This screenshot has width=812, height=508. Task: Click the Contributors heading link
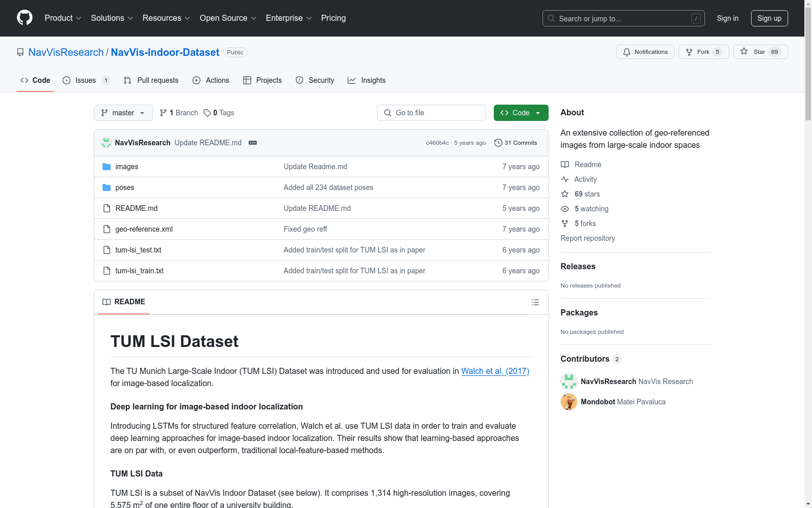[x=591, y=359]
